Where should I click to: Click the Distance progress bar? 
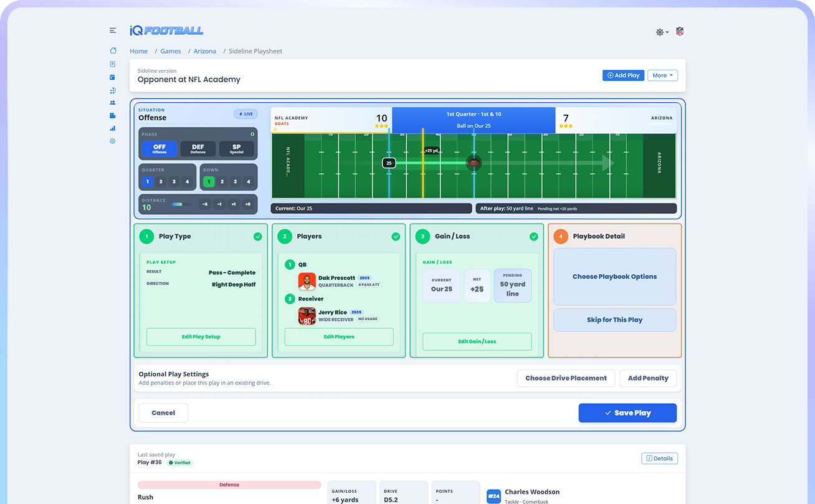182,204
